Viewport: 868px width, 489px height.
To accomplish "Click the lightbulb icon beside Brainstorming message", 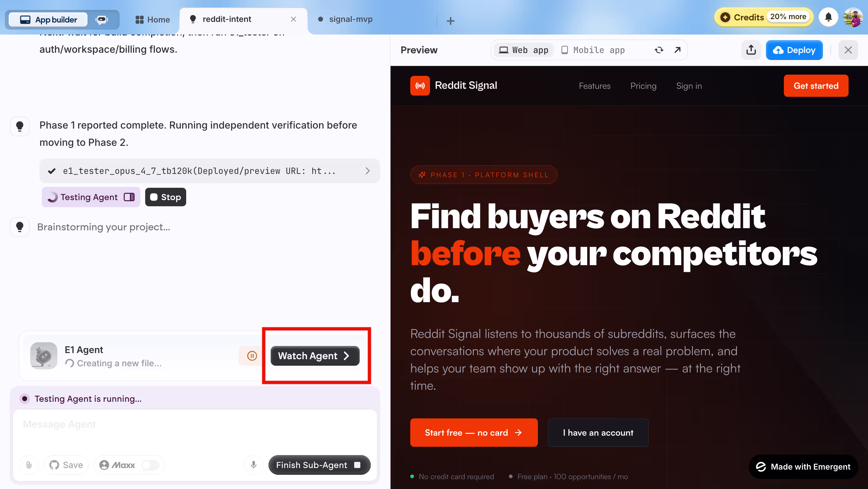I will 19,227.
